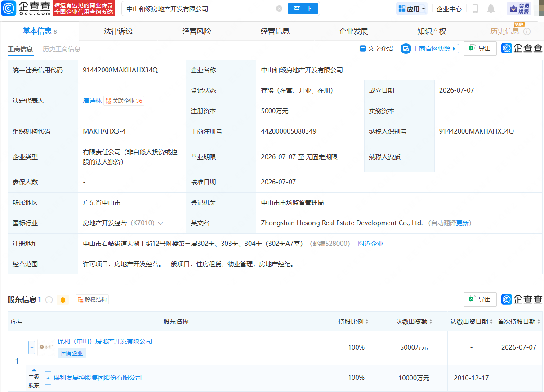Screen dimensions: 544x392
Task: Sort by 首次持股日期 column arrows
Action: click(538, 322)
